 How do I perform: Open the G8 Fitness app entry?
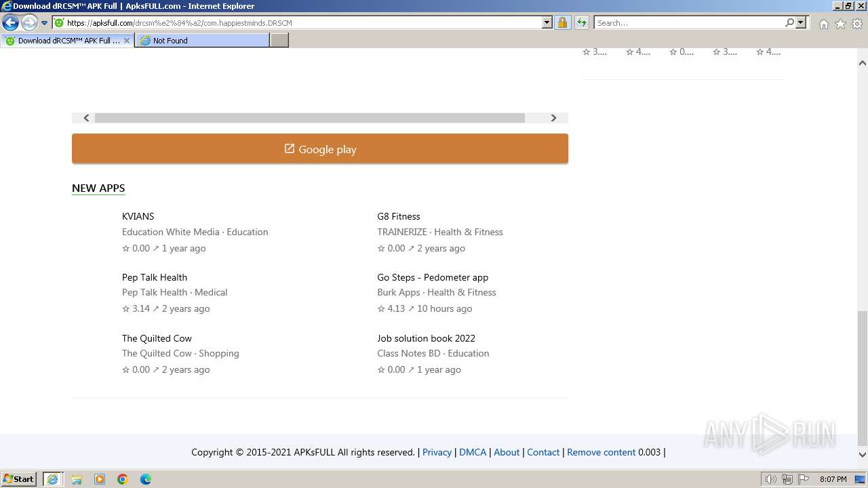click(399, 216)
